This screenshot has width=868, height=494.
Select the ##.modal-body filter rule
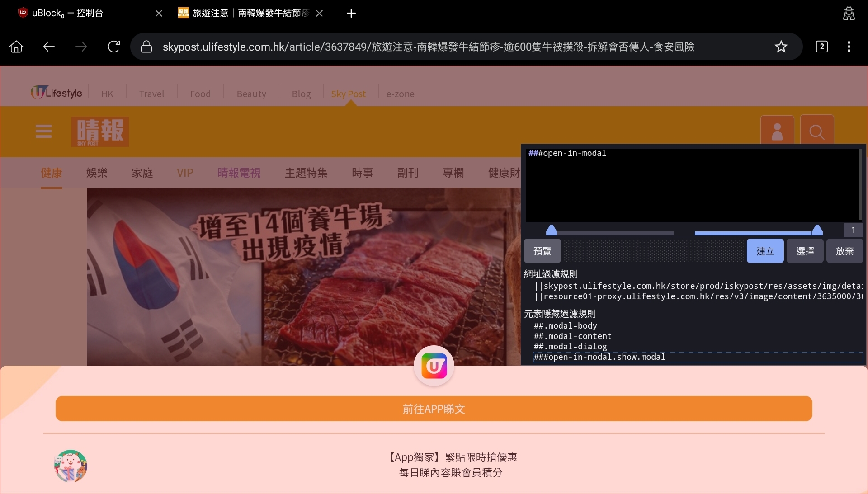click(565, 326)
